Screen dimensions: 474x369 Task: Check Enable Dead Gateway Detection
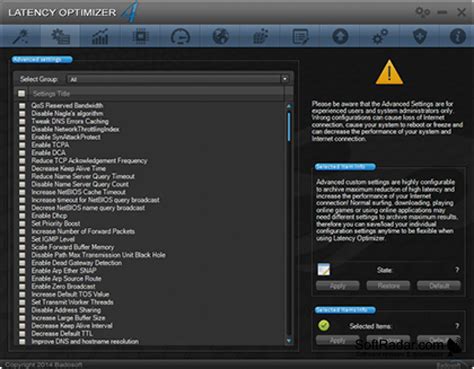click(22, 263)
